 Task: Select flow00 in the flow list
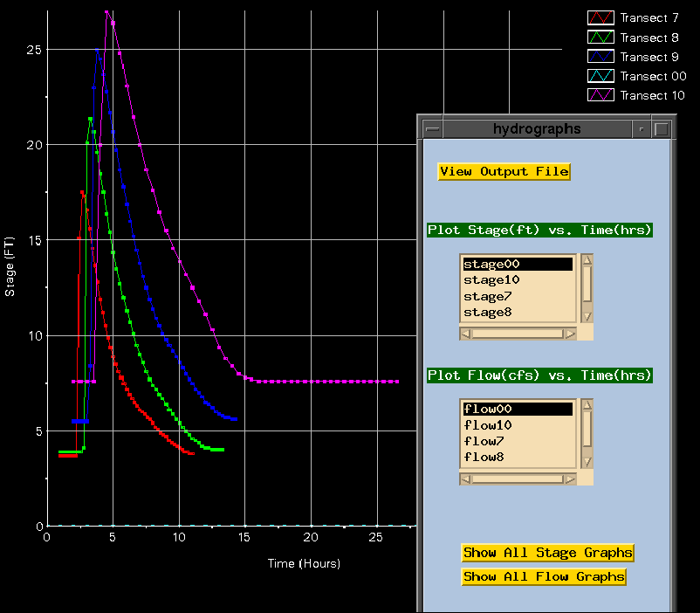518,410
